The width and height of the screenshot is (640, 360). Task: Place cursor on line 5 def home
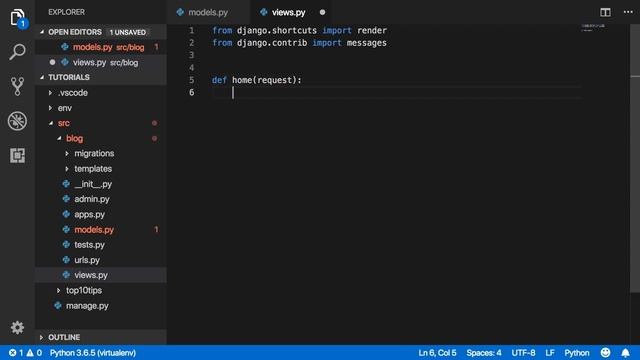(x=257, y=80)
